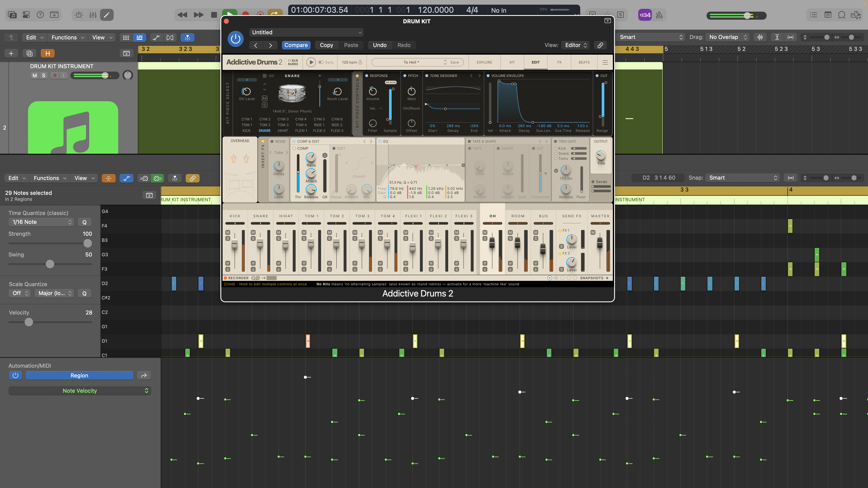Open the Addictive Drums hamburger menu
Screen dimensions: 868x488
(605, 62)
